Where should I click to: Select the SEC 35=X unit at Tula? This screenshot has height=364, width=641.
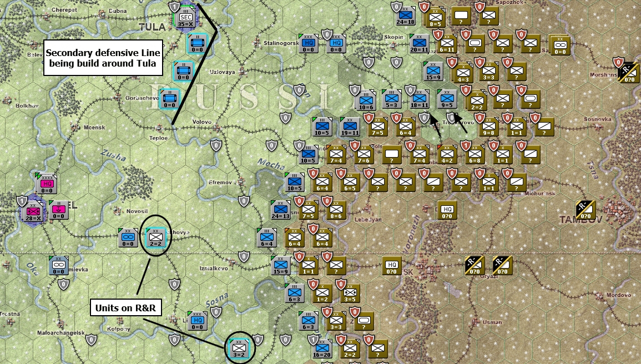pyautogui.click(x=185, y=18)
